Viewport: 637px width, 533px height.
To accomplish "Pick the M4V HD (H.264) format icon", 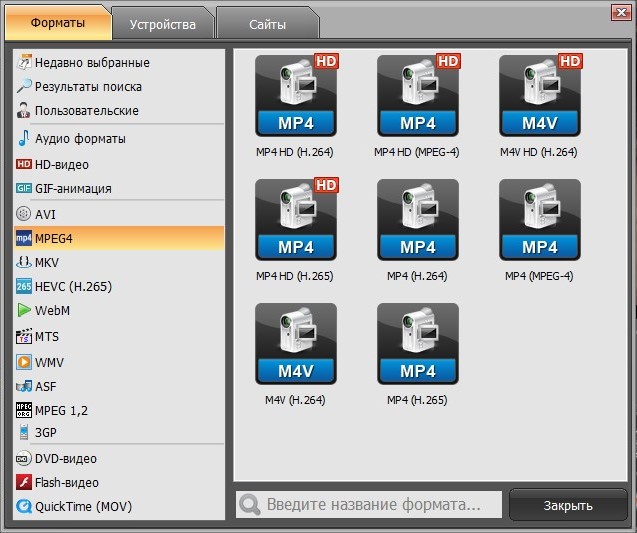I will [x=540, y=95].
